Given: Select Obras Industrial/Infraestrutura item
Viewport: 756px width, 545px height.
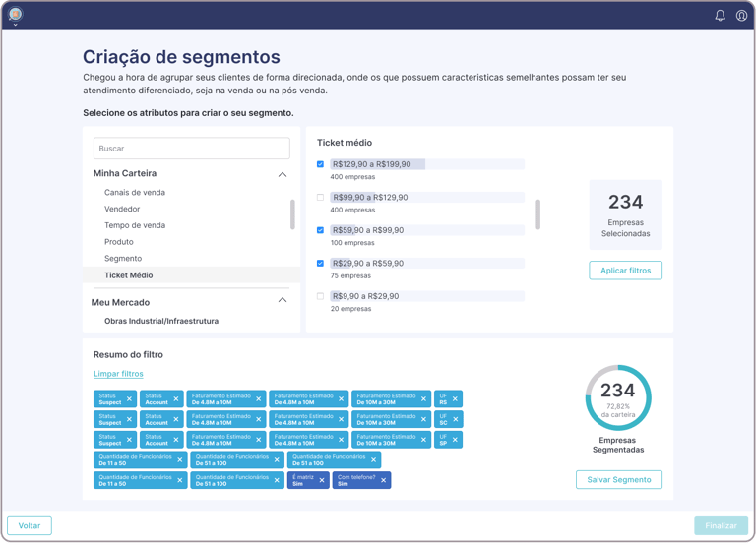Looking at the screenshot, I should pos(161,321).
